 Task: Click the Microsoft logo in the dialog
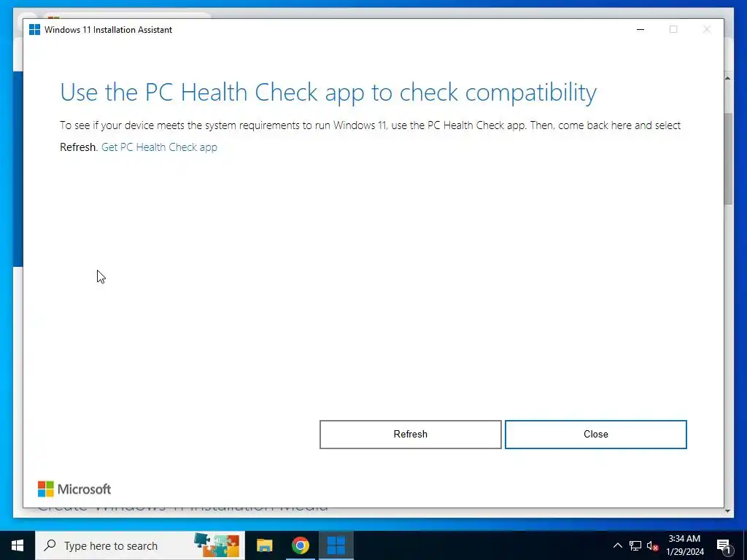pos(74,489)
